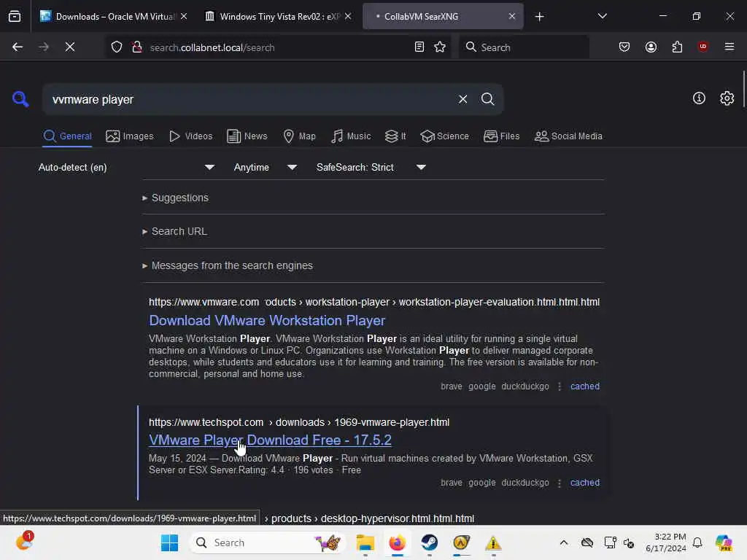Click the Firefox toolbar Search field

click(524, 47)
